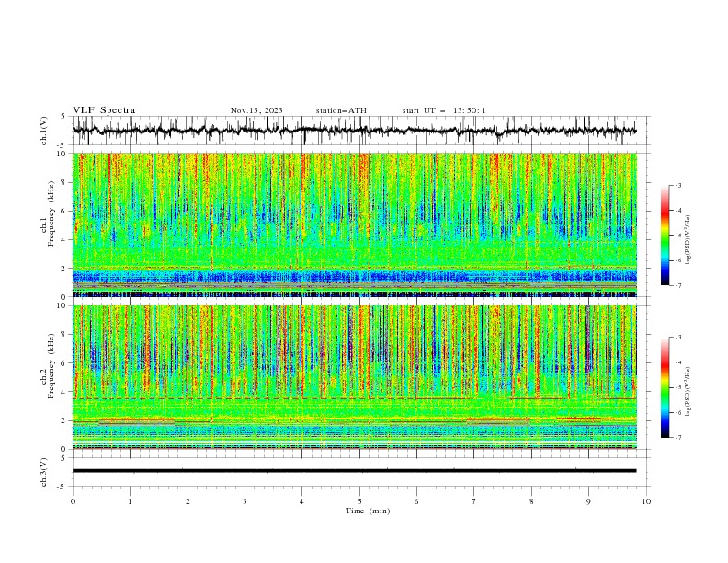Click the ch.1 spectrogram color scale bar
Viewport: 728px width, 563px height.
[x=665, y=236]
